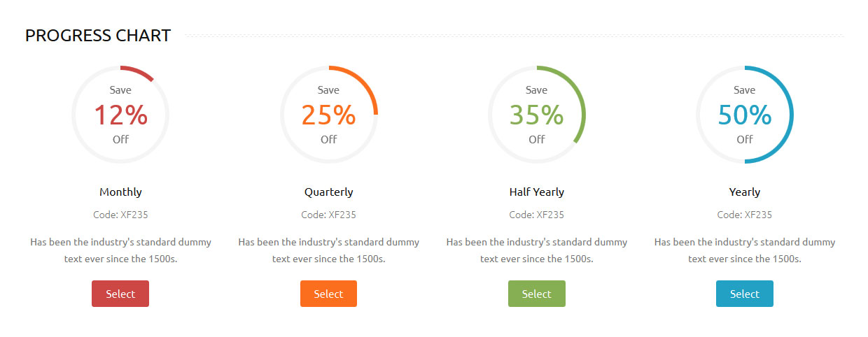
Task: Click the large 50% discount number
Action: pos(744,115)
